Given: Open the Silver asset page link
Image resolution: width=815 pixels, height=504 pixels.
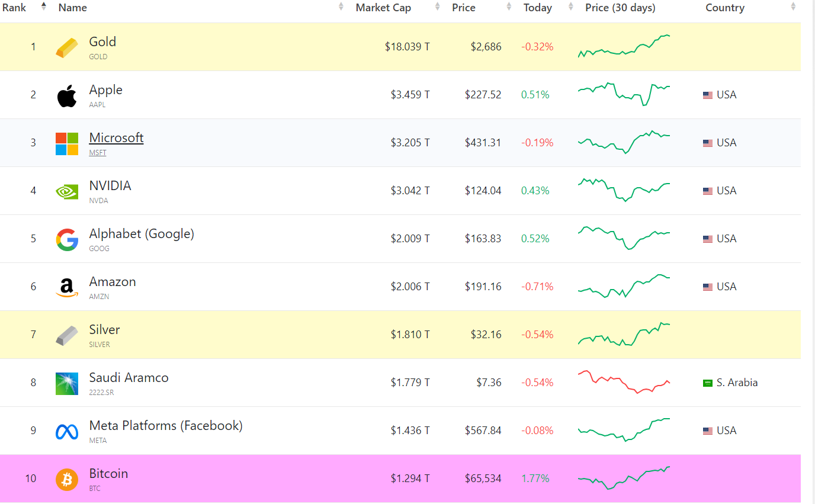Looking at the screenshot, I should 105,330.
